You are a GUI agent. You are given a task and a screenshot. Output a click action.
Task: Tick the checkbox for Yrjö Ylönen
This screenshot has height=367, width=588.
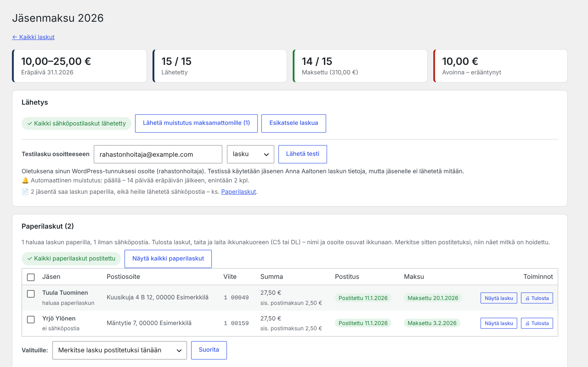click(31, 320)
